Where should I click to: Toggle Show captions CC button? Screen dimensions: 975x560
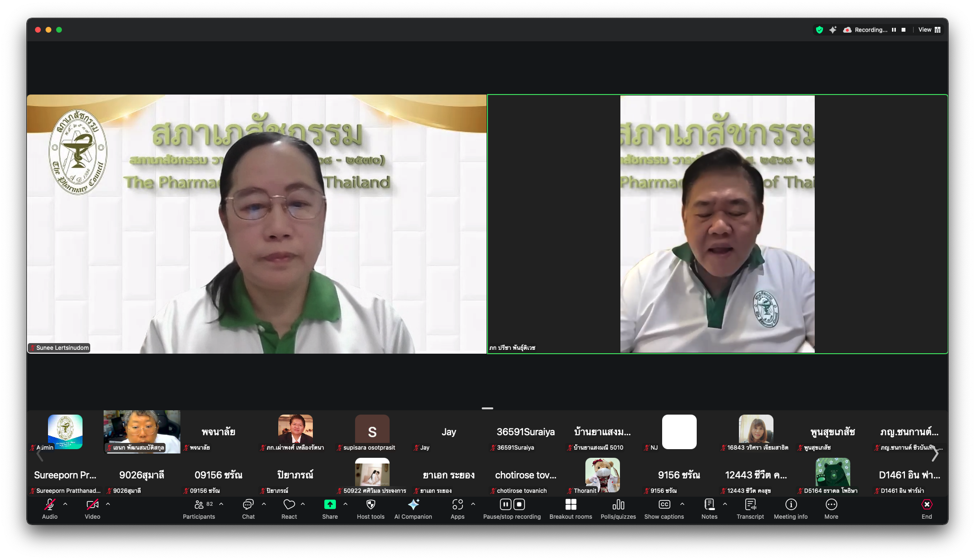664,505
